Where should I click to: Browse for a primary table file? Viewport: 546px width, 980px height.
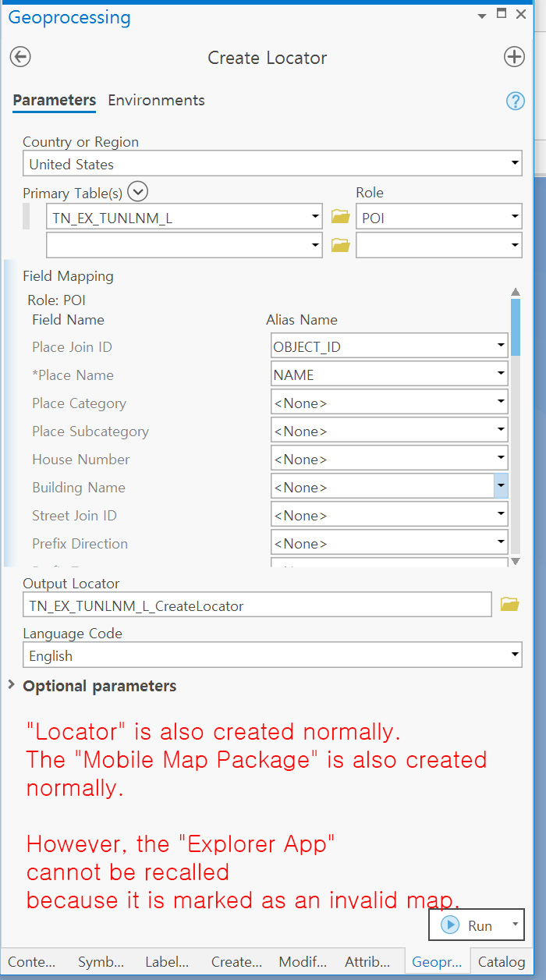pos(340,216)
